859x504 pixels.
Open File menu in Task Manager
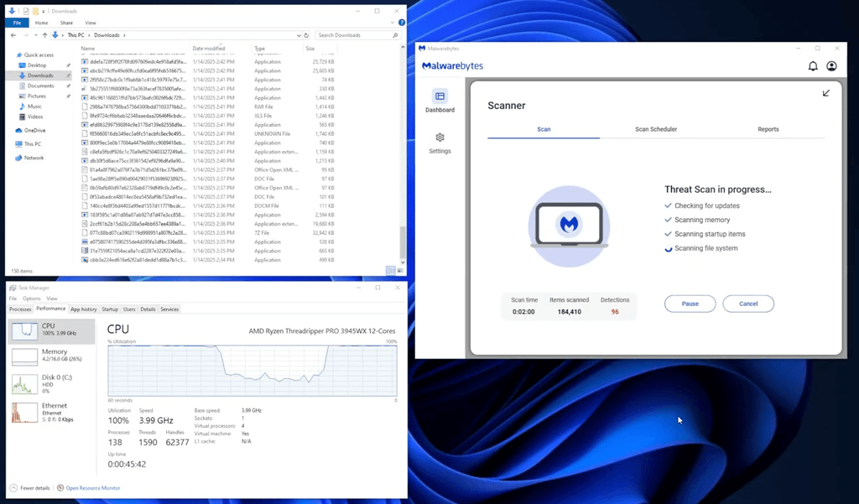pyautogui.click(x=13, y=299)
